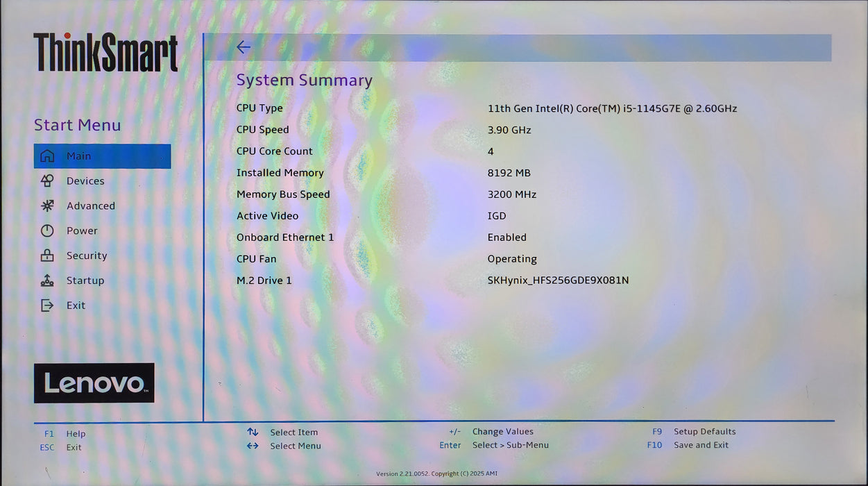This screenshot has width=868, height=486.
Task: Click the SKHynix drive model value
Action: pyautogui.click(x=558, y=280)
